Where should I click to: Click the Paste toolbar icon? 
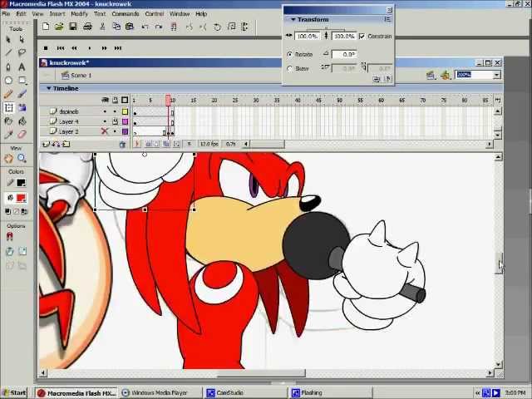tap(130, 27)
